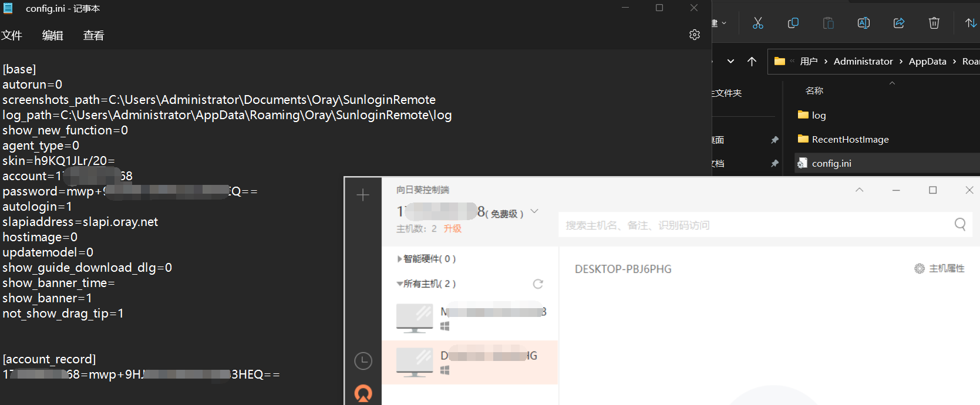
Task: Open the history clock icon in Sunlogin sidebar
Action: (363, 361)
